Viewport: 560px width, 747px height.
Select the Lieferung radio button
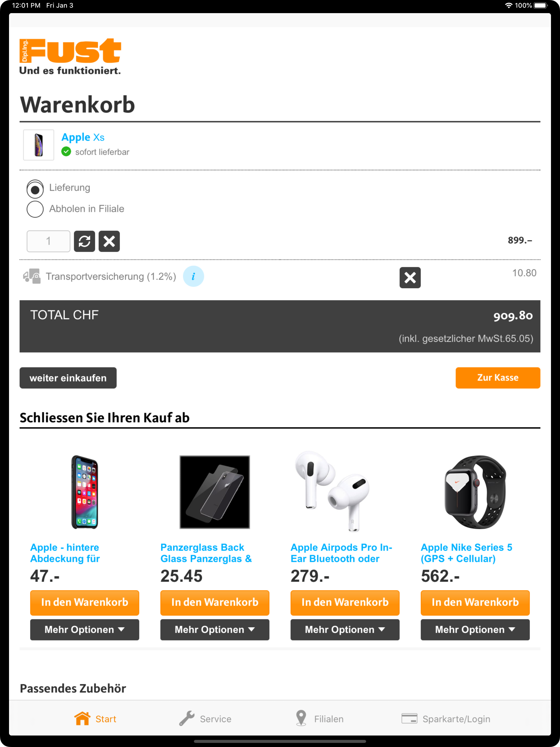pyautogui.click(x=35, y=189)
